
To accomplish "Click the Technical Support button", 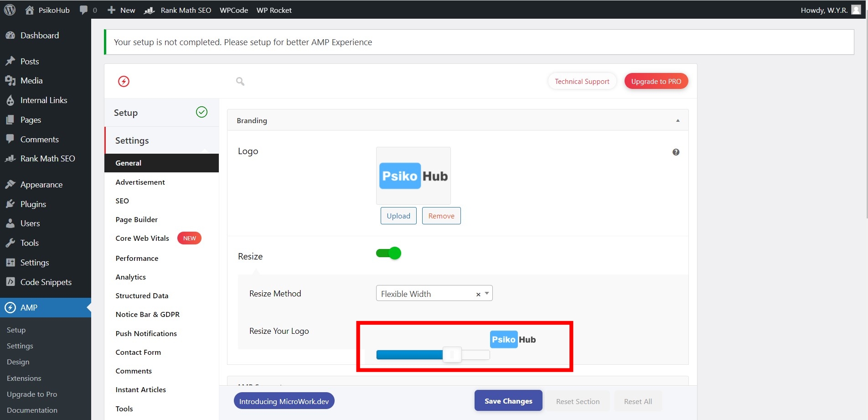I will tap(582, 81).
